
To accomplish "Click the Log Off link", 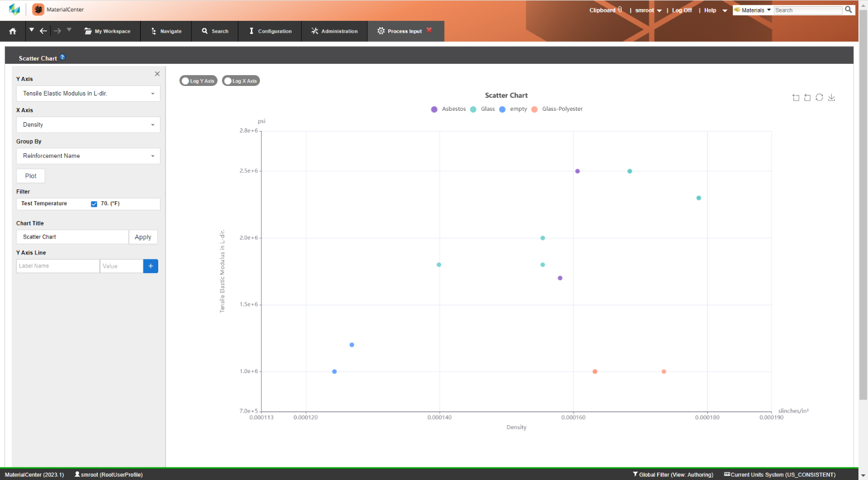I will pyautogui.click(x=682, y=10).
